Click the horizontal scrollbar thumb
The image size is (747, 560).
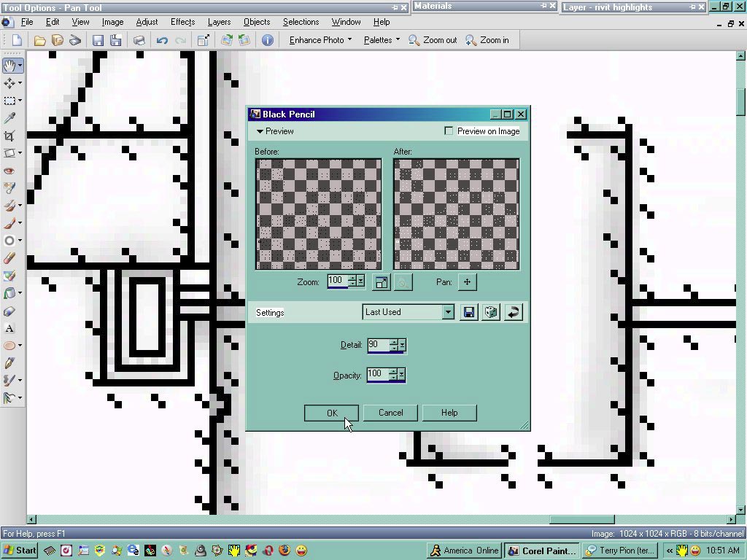581,519
